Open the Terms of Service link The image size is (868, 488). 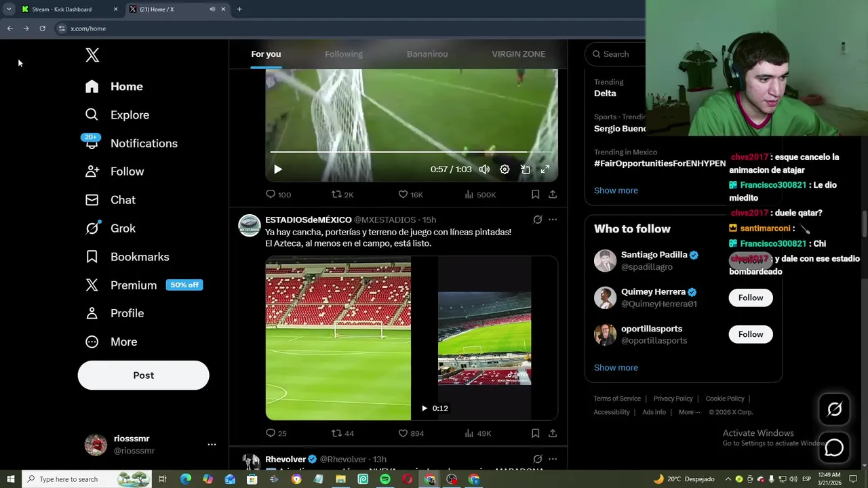tap(617, 399)
